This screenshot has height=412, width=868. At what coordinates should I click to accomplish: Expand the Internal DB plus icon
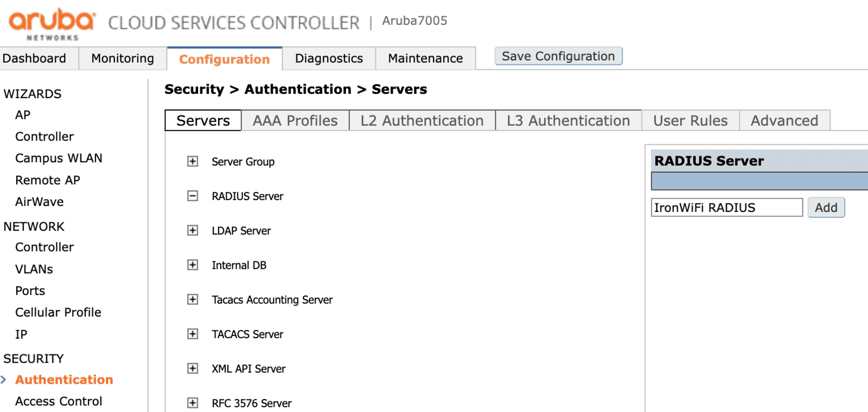[193, 265]
